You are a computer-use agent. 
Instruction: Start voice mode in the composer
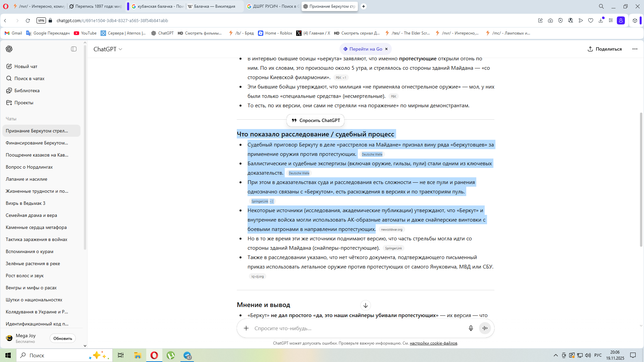coord(485,328)
